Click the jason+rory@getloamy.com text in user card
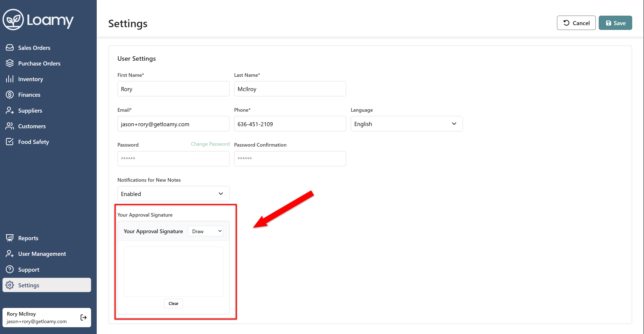644x334 pixels. coord(37,321)
